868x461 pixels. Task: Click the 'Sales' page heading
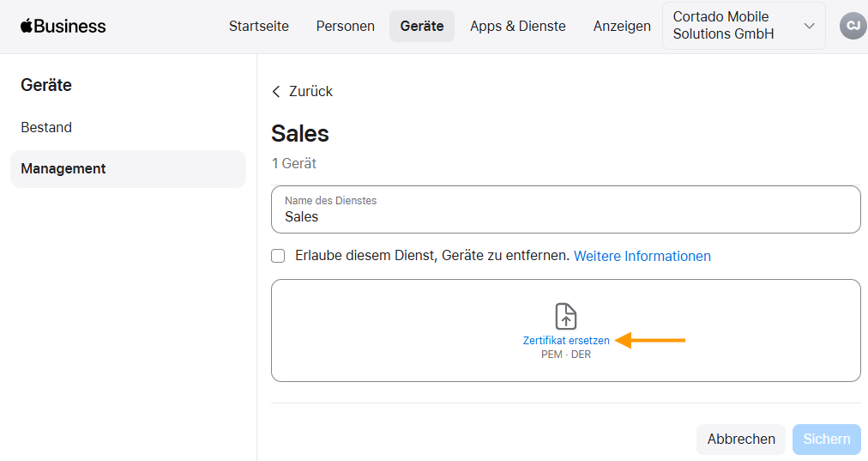pos(300,134)
